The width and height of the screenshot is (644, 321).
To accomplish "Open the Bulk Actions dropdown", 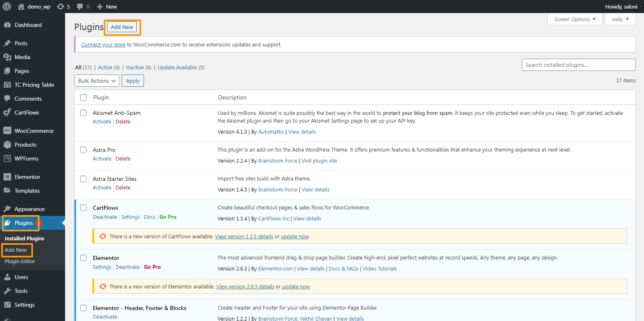I will tap(97, 81).
